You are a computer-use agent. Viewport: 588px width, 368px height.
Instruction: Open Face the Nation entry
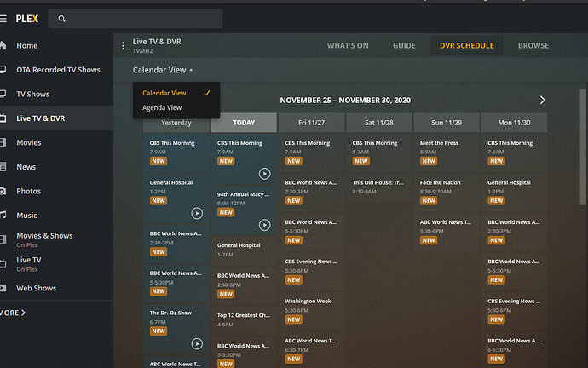coord(447,193)
